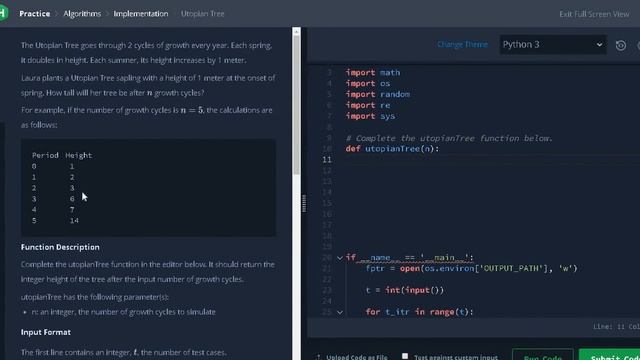The width and height of the screenshot is (640, 360).
Task: Toggle Test against custom input checkbox
Action: (405, 356)
